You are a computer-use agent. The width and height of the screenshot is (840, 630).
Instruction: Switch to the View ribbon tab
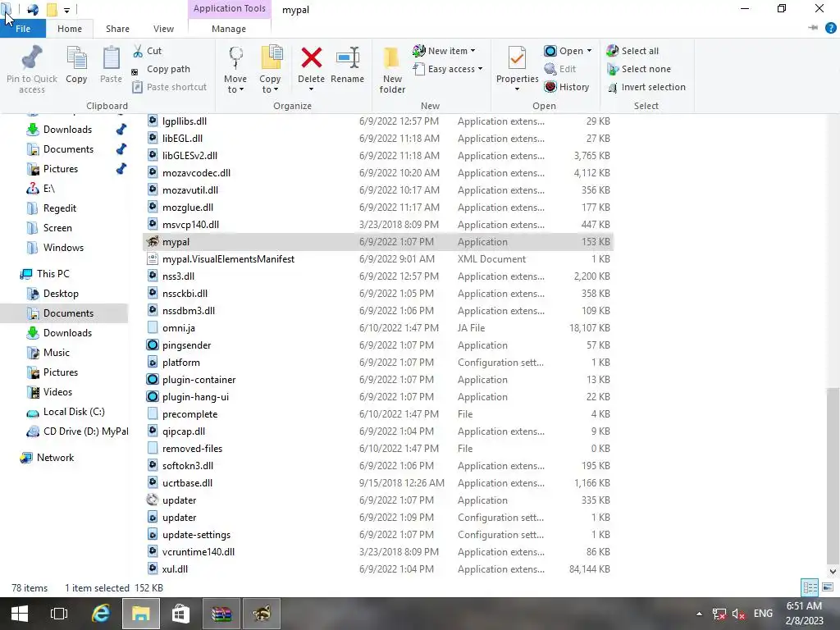point(163,29)
